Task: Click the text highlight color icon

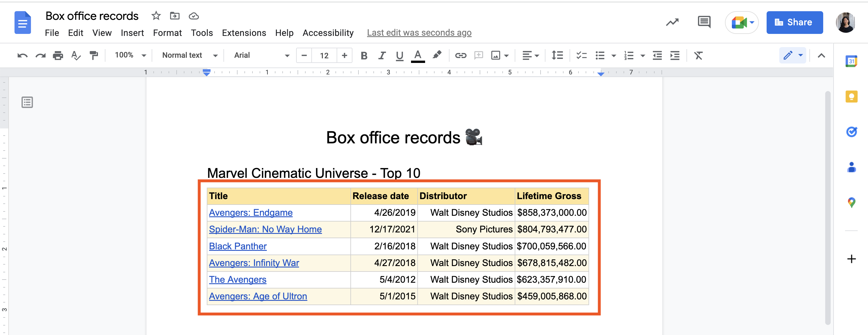Action: 437,55
